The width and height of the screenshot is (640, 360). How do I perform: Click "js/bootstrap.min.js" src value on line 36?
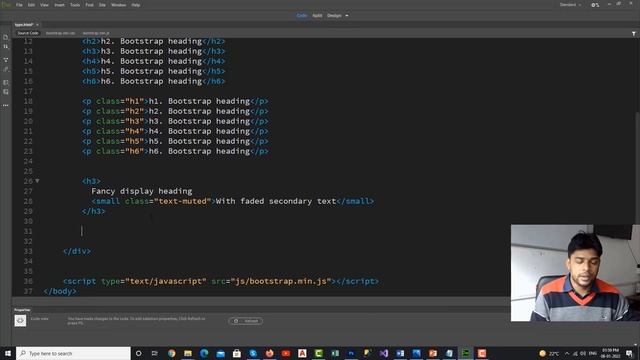point(281,281)
